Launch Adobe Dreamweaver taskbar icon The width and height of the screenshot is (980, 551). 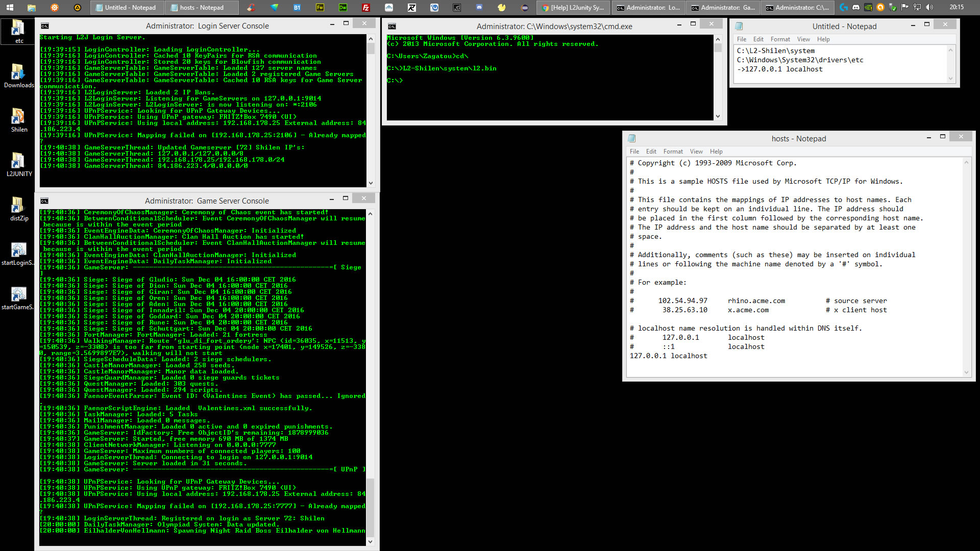[343, 8]
